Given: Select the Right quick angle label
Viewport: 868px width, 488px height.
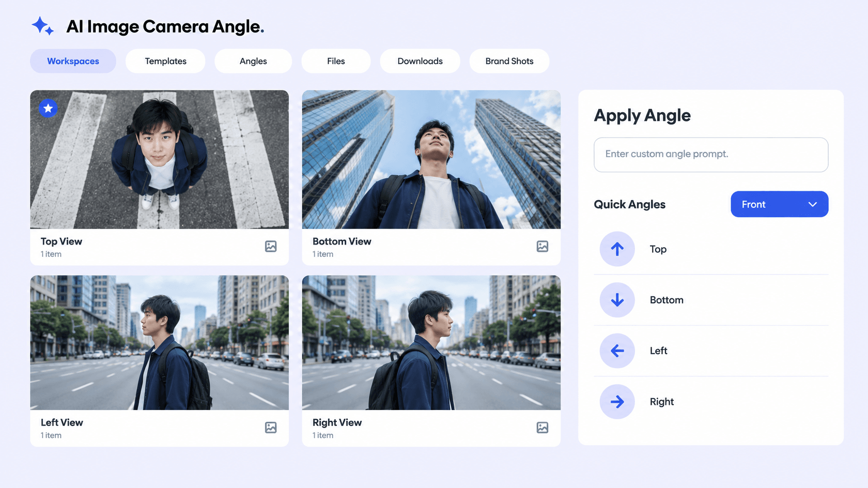Looking at the screenshot, I should [x=661, y=402].
